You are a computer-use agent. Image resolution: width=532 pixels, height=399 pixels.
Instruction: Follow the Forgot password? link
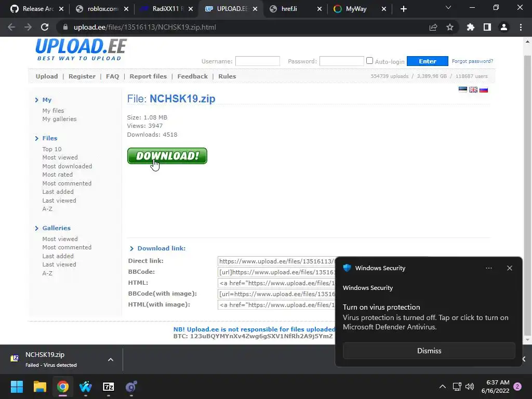(x=472, y=61)
